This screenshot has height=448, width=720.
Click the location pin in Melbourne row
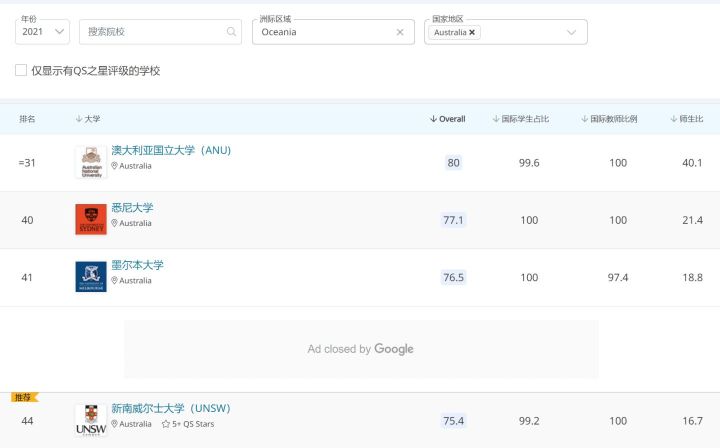pyautogui.click(x=114, y=280)
